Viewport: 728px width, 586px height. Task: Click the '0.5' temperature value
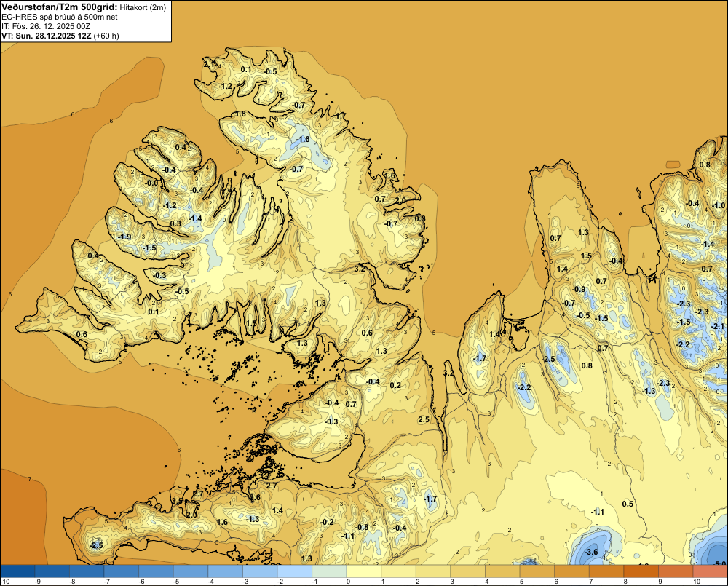pyautogui.click(x=628, y=504)
